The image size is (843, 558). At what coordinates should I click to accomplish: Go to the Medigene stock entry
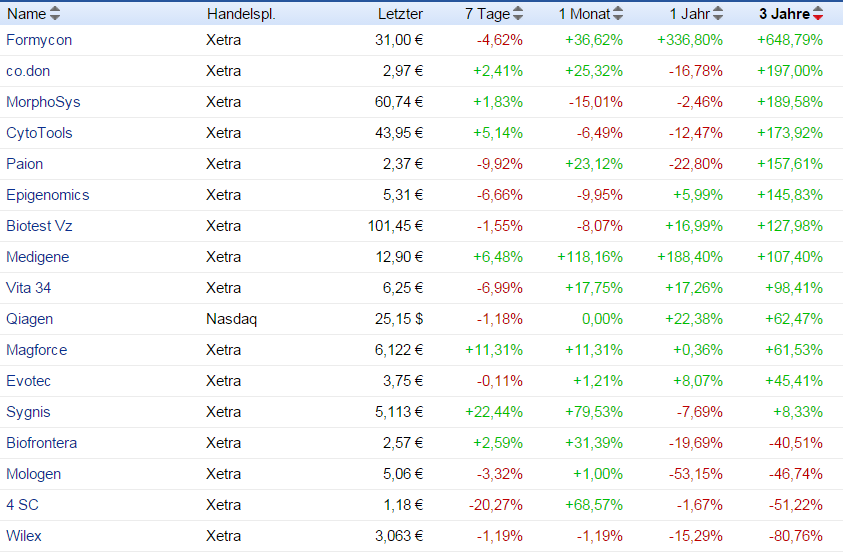[38, 257]
